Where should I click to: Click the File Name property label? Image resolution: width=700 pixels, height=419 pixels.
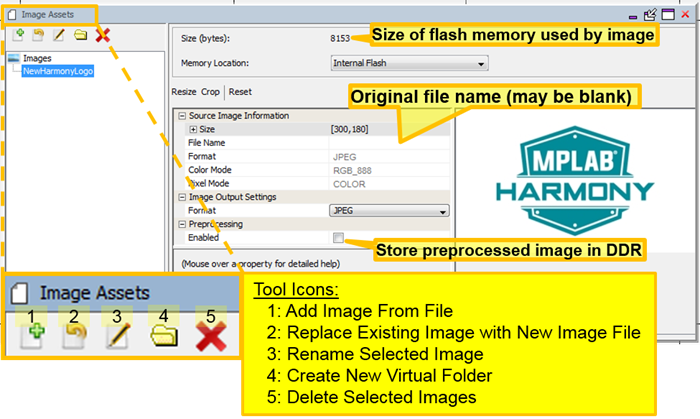pos(206,143)
